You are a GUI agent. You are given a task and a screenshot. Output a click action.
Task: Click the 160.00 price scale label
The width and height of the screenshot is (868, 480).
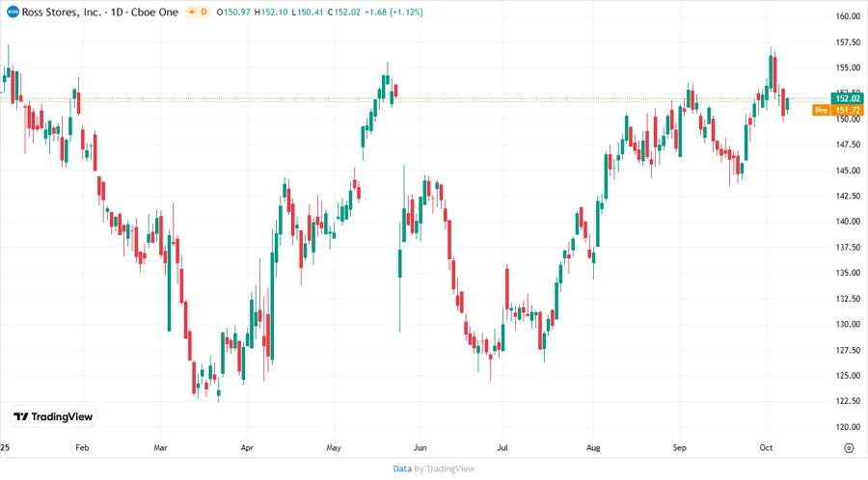[x=848, y=16]
